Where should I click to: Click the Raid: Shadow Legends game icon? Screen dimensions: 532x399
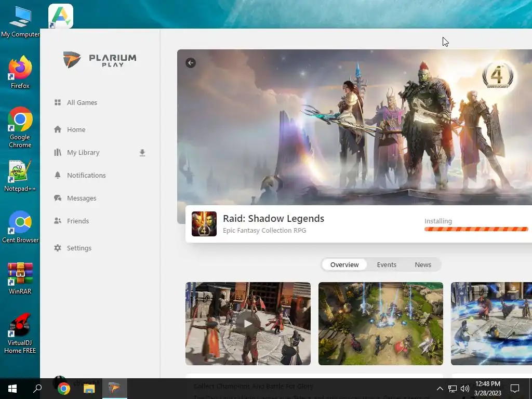[x=204, y=224]
